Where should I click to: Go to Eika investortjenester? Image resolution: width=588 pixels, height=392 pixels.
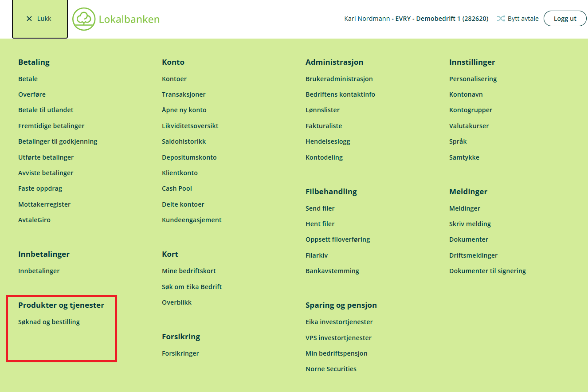pos(339,322)
